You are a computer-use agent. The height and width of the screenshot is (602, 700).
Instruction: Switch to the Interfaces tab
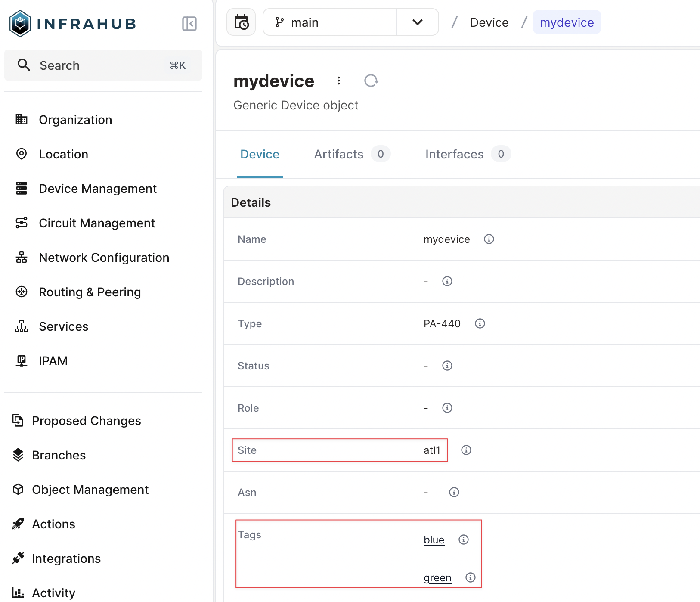click(468, 154)
